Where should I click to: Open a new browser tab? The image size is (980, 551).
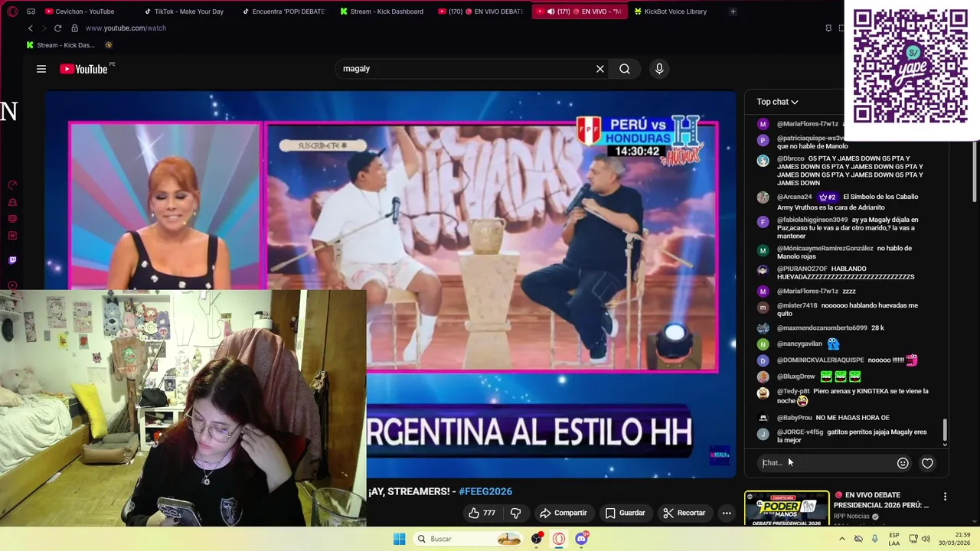click(x=733, y=11)
